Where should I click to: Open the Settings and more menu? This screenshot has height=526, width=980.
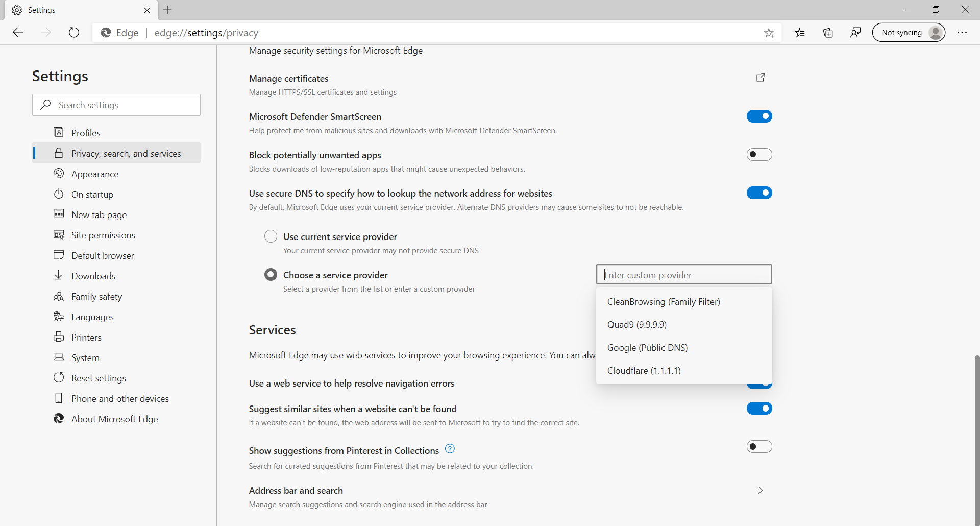click(x=962, y=33)
